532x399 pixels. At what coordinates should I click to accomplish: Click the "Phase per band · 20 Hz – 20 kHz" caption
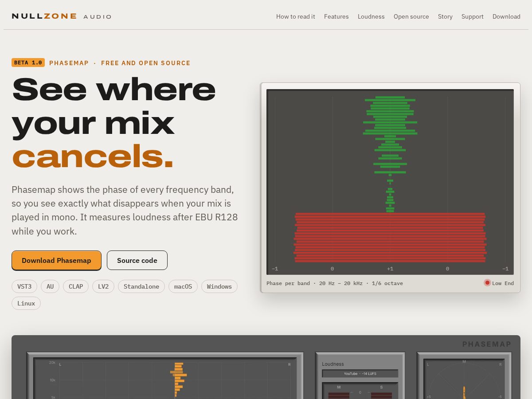coord(335,283)
